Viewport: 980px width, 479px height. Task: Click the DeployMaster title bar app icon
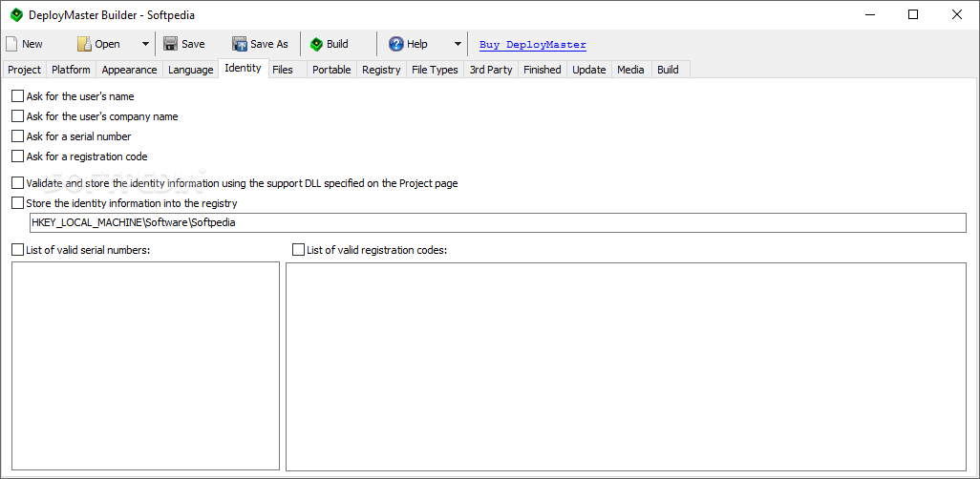point(17,15)
